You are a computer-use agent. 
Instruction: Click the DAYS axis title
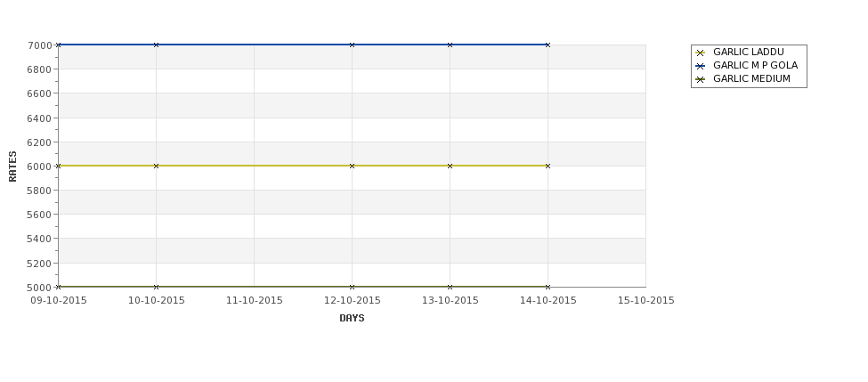tap(352, 319)
